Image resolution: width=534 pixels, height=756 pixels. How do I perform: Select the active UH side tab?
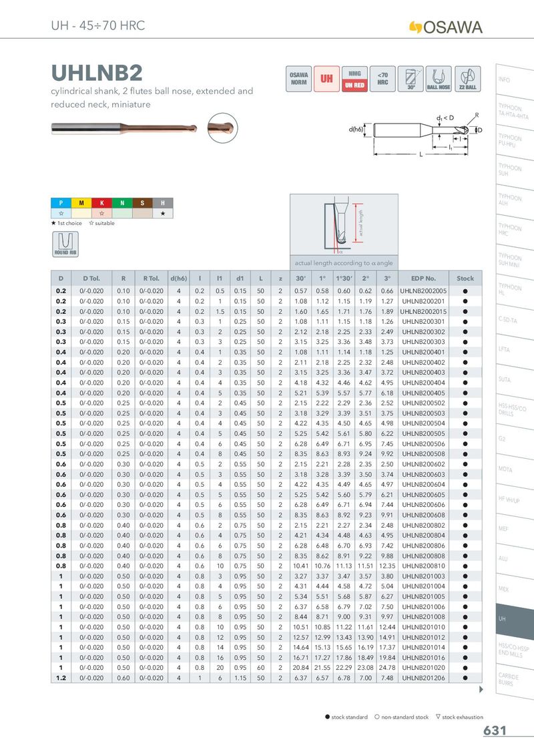[515, 620]
